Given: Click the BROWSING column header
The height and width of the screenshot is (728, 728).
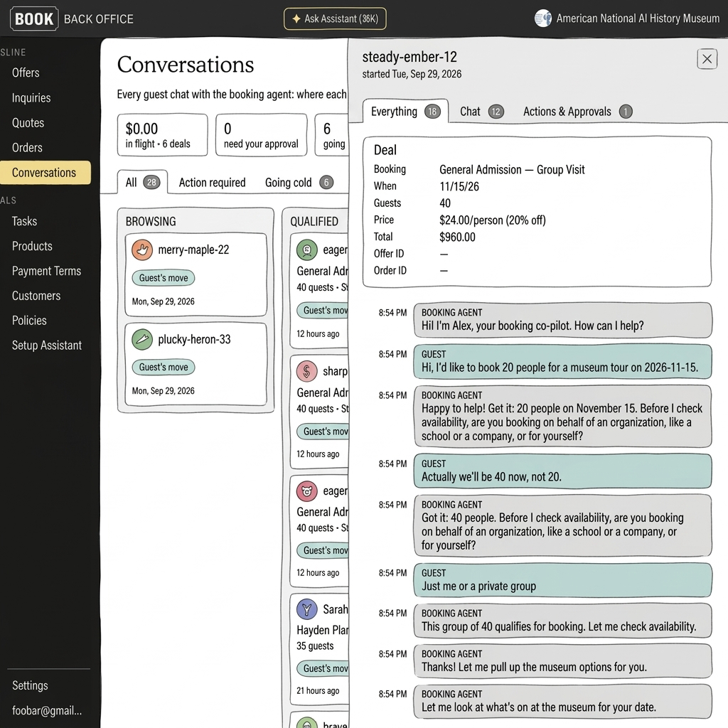Looking at the screenshot, I should point(151,222).
